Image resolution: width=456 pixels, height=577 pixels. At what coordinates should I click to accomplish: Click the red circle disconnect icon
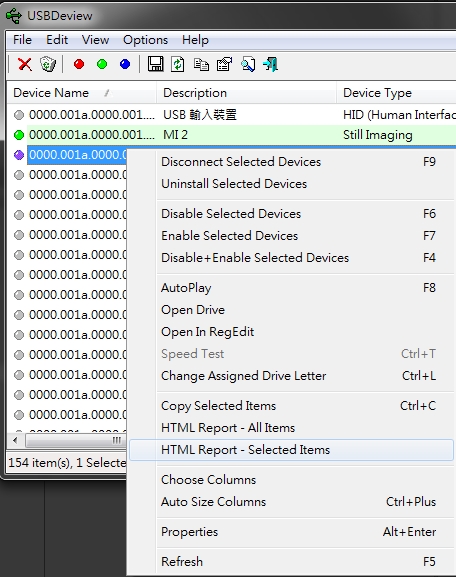click(79, 64)
